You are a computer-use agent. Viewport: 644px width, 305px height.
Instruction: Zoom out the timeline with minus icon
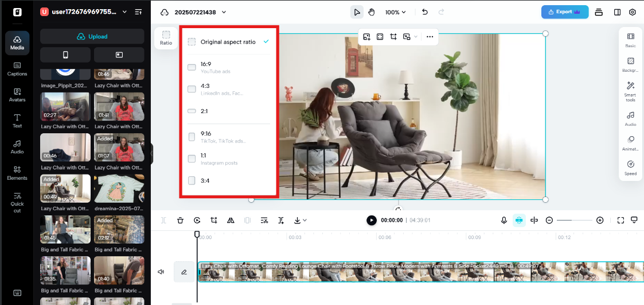click(549, 220)
